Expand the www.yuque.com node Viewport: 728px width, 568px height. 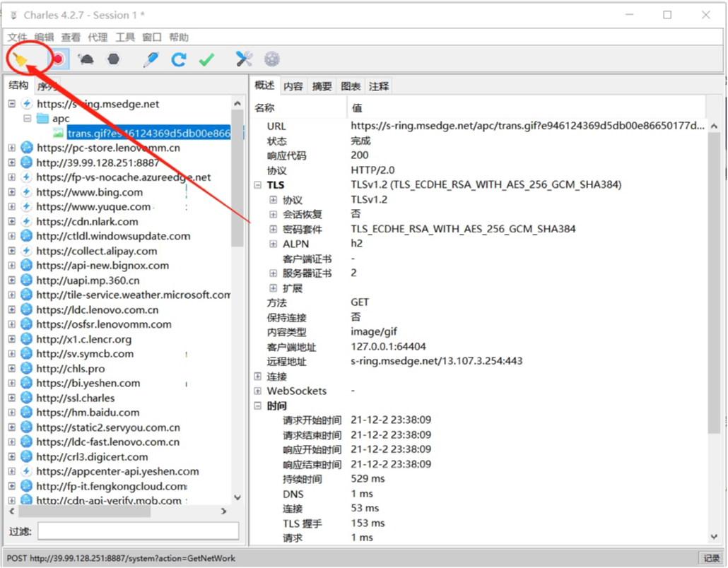point(11,207)
